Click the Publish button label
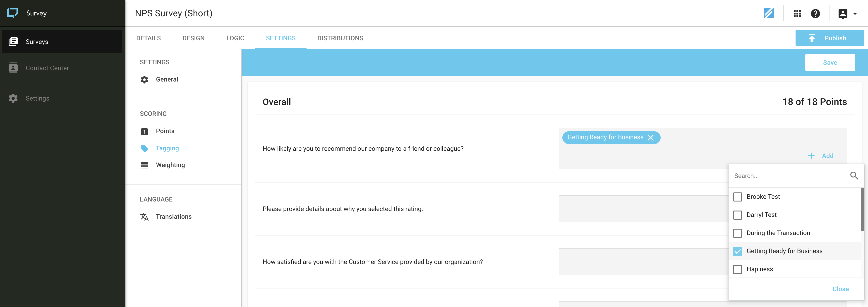Viewport: 868px width, 307px height. [x=835, y=38]
